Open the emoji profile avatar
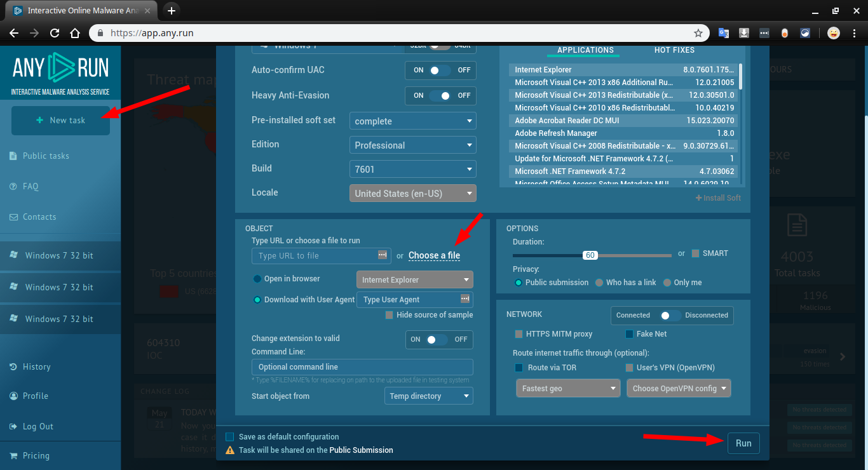This screenshot has width=868, height=470. pos(834,33)
